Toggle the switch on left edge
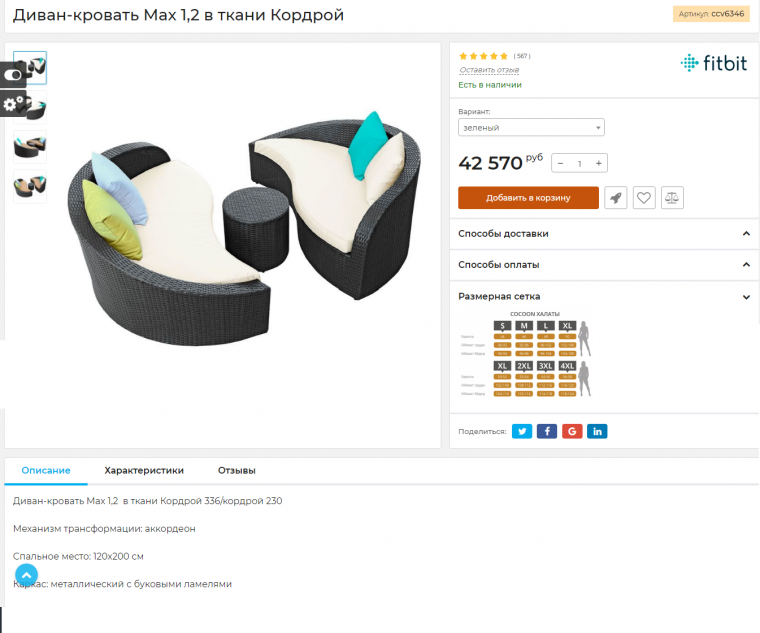The width and height of the screenshot is (760, 633). click(13, 75)
